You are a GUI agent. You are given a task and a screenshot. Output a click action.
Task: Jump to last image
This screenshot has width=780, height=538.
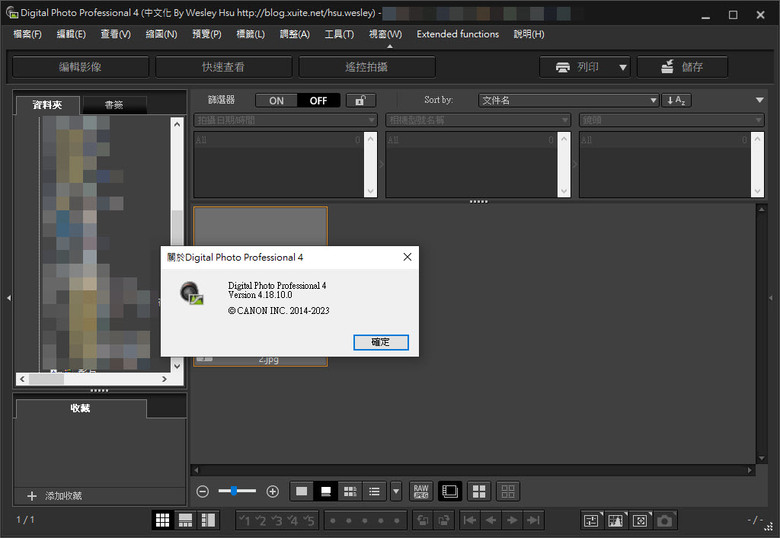coord(534,521)
